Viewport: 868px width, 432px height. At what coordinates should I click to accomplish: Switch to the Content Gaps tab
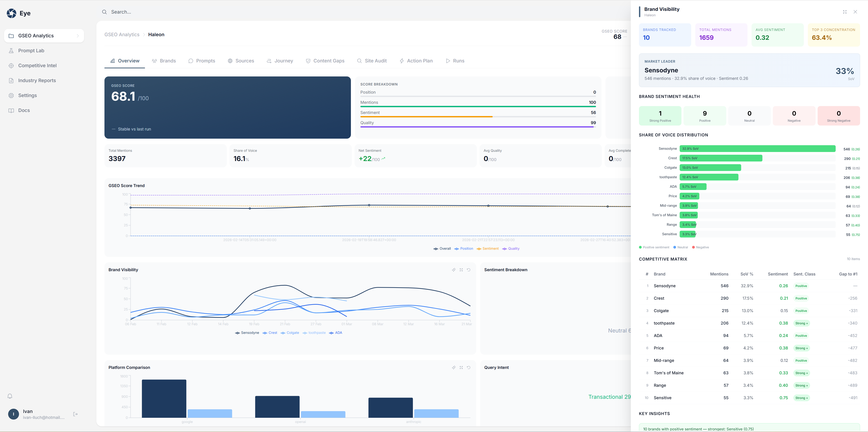click(325, 61)
